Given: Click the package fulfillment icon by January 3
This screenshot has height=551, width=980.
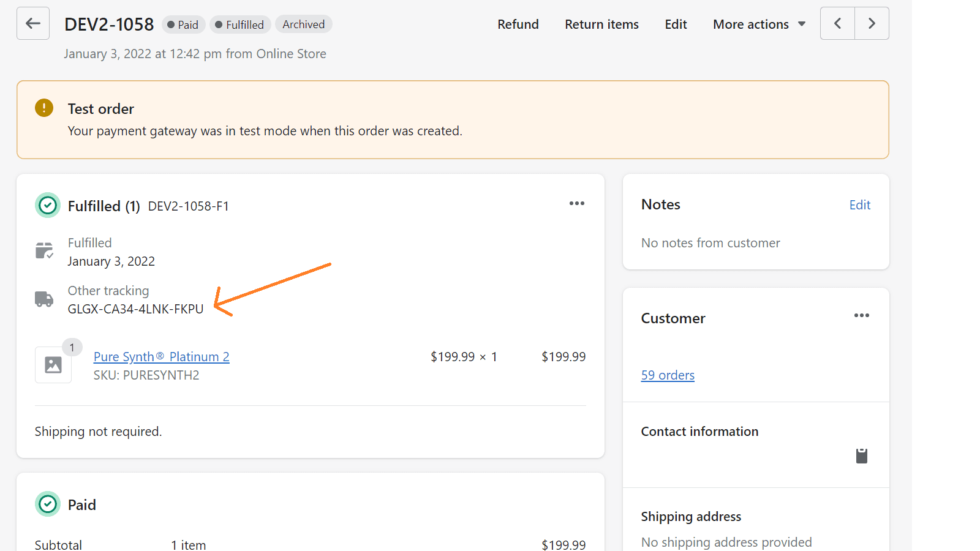Looking at the screenshot, I should [x=43, y=250].
